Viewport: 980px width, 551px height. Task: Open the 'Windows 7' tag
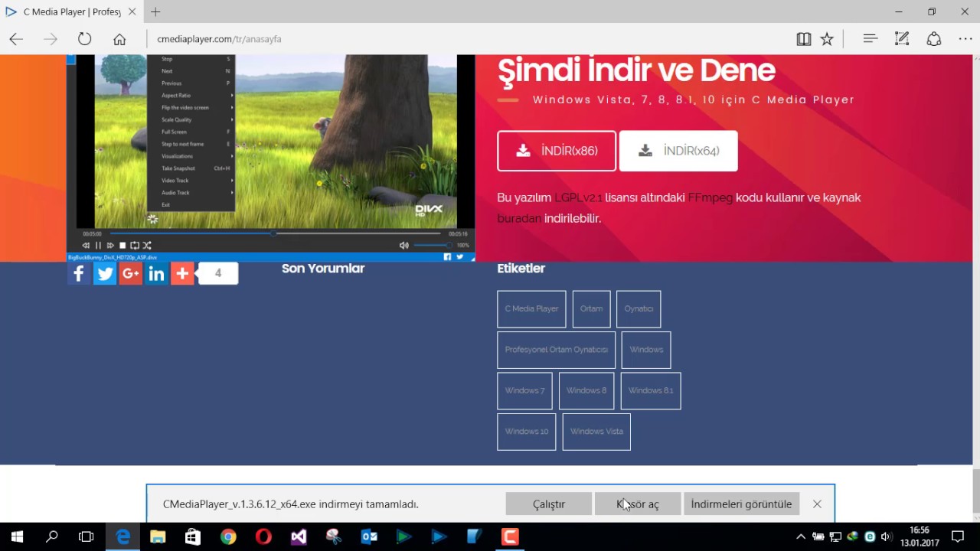(x=524, y=390)
